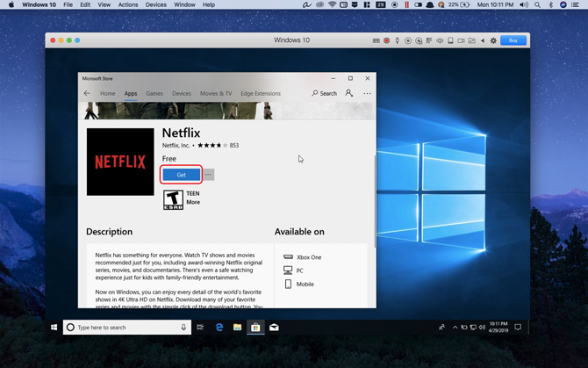Viewport: 588px width, 368px height.
Task: Click the Cortana microphone icon in search box
Action: tap(183, 327)
